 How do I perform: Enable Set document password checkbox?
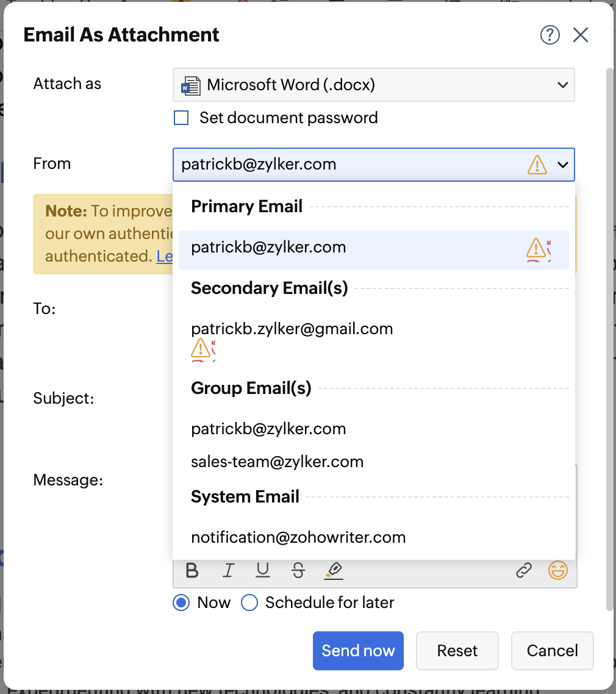point(181,118)
